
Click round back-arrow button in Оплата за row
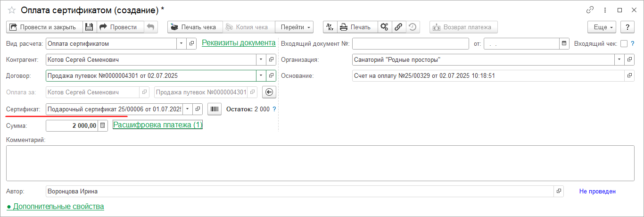pos(269,92)
